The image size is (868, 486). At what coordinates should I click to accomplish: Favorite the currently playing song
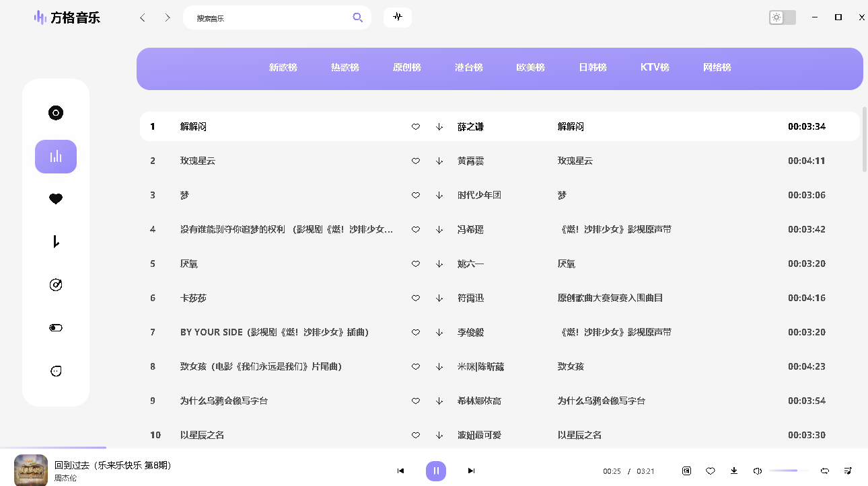click(x=710, y=471)
